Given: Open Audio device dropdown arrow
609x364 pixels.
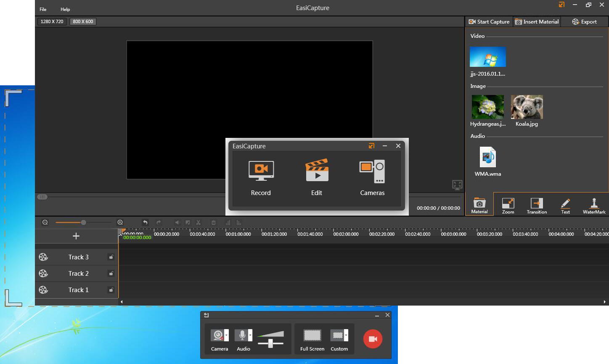Looking at the screenshot, I should (x=250, y=335).
